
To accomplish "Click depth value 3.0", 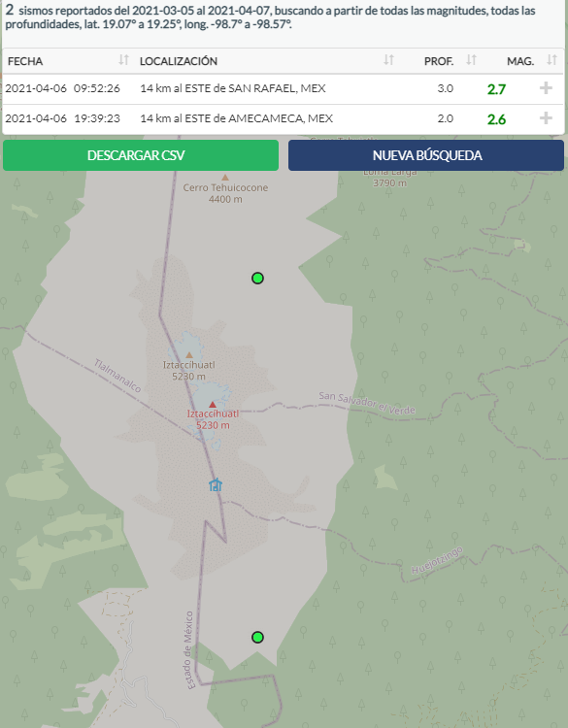I will point(445,88).
